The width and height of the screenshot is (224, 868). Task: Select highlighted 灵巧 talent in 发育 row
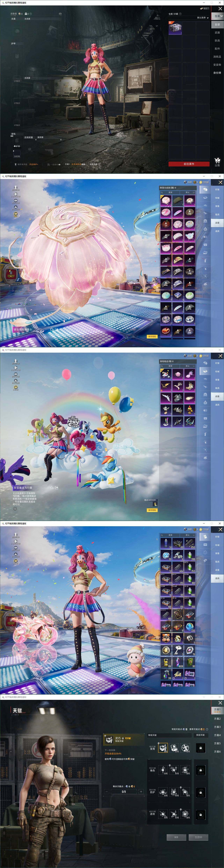point(163,748)
